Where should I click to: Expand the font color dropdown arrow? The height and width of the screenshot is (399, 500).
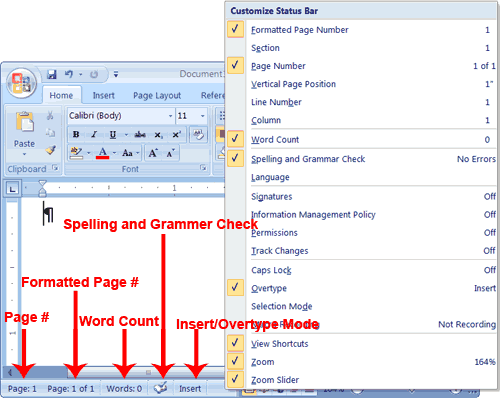[x=114, y=153]
